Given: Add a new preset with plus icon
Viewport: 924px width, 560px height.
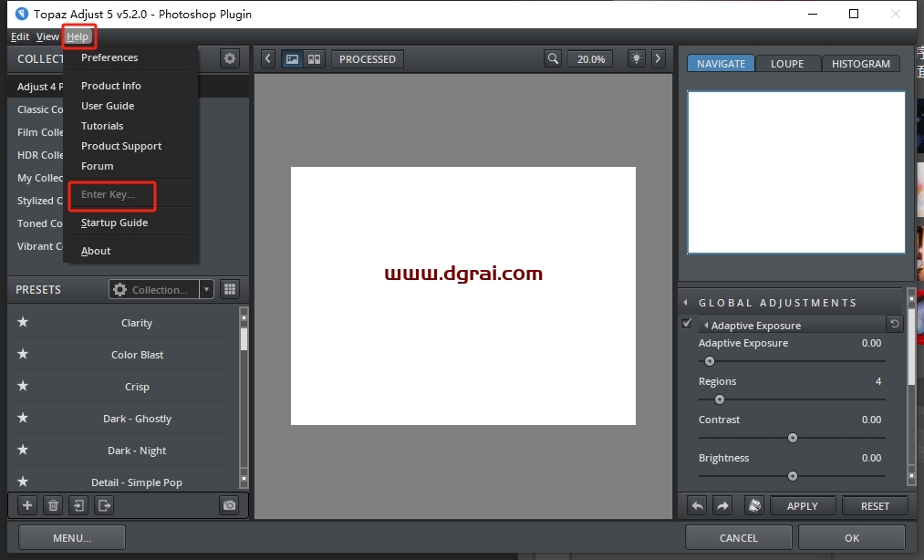Looking at the screenshot, I should coord(27,505).
